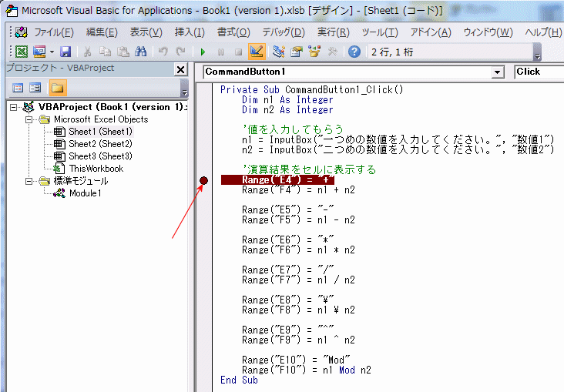The image size is (564, 392).
Task: Open the CommandButton1 object dropdown
Action: point(497,72)
